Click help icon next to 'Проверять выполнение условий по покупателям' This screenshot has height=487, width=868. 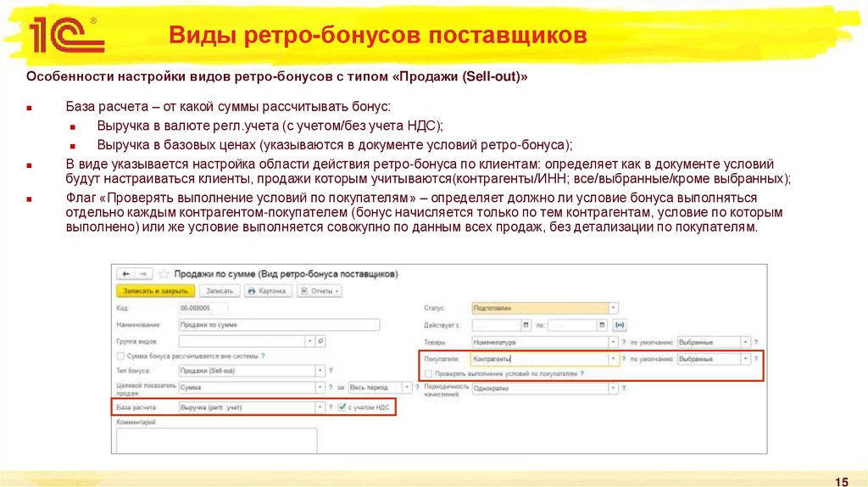(581, 373)
